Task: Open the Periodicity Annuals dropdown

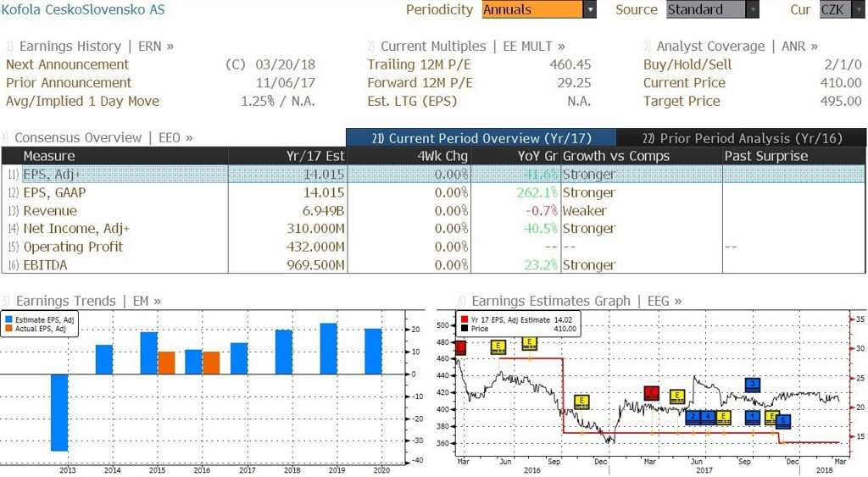Action: pos(590,9)
